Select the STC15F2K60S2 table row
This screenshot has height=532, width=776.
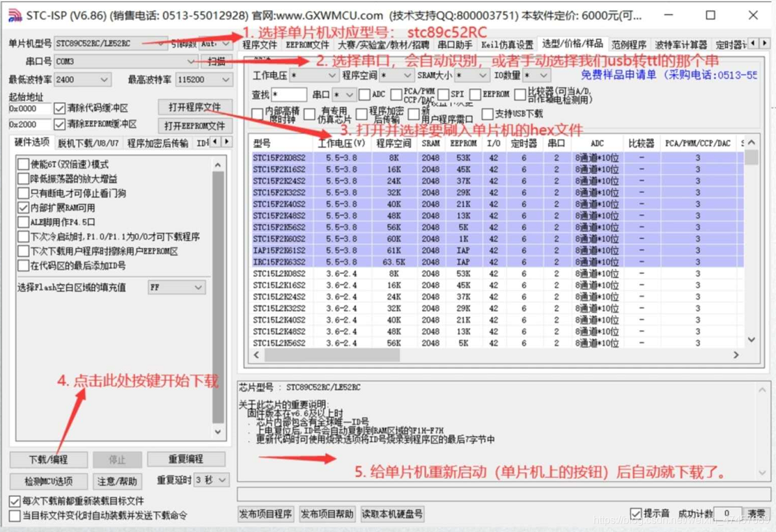498,239
